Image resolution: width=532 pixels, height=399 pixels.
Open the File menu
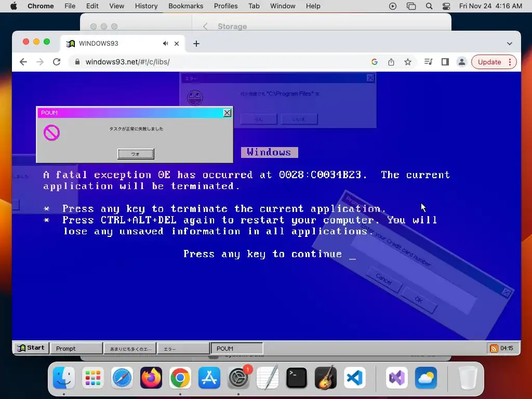pos(70,6)
